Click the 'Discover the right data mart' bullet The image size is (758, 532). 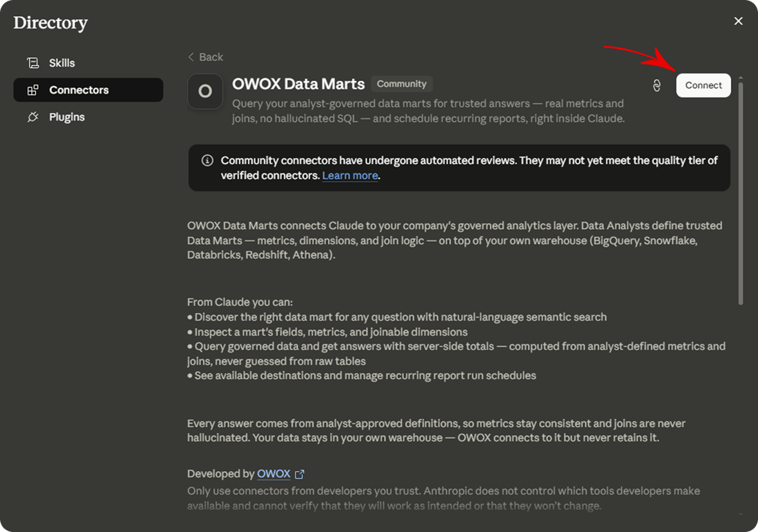(x=397, y=317)
